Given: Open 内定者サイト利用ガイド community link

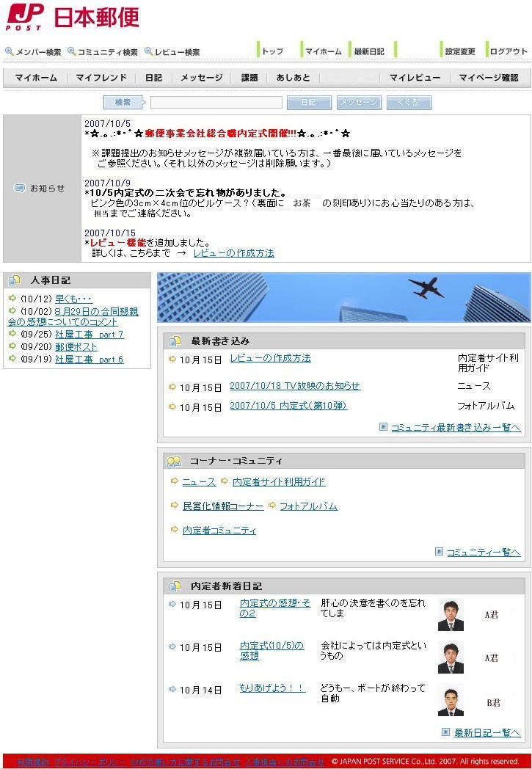Looking at the screenshot, I should [279, 482].
